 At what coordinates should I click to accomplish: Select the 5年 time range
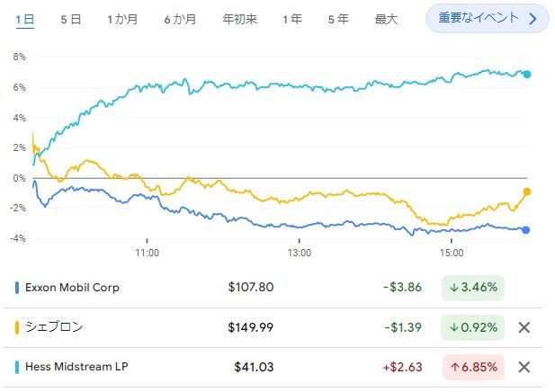point(338,18)
